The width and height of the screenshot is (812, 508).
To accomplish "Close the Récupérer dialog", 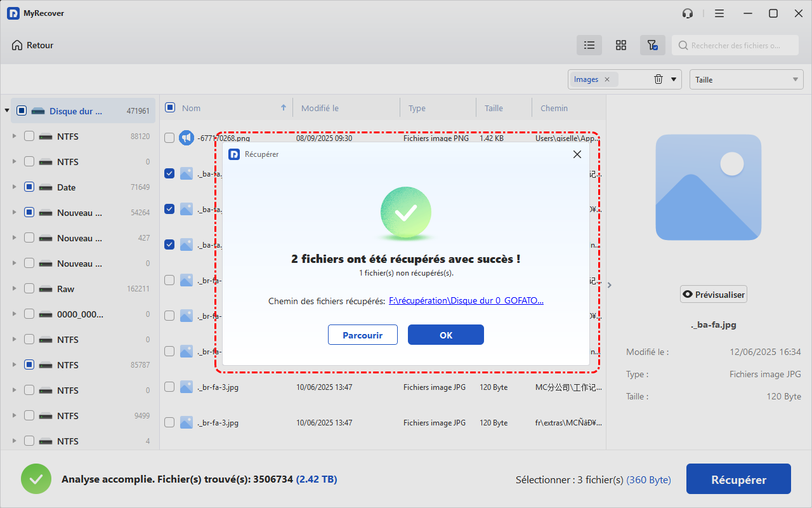I will tap(577, 154).
